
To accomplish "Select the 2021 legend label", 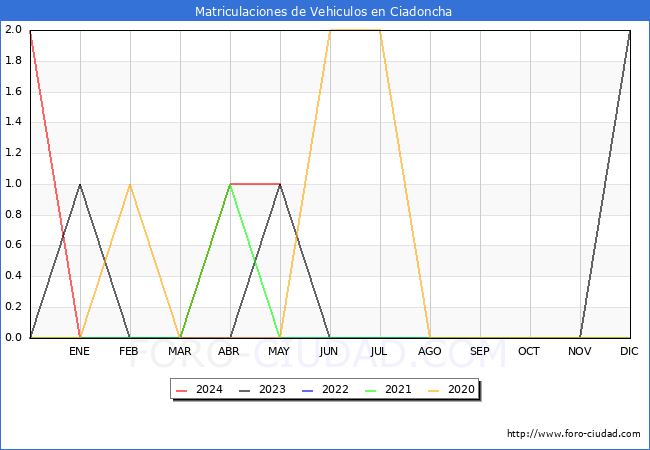I will 398,390.
